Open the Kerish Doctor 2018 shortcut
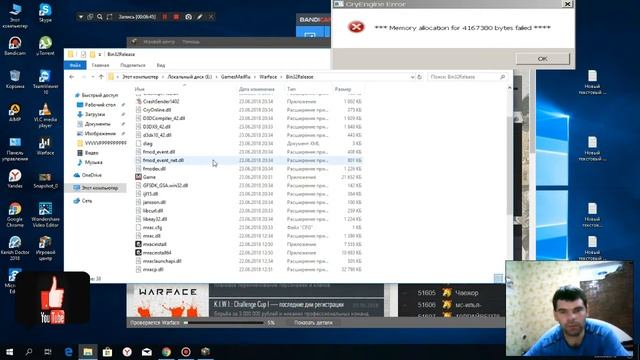The height and width of the screenshot is (360, 640). coord(15,247)
